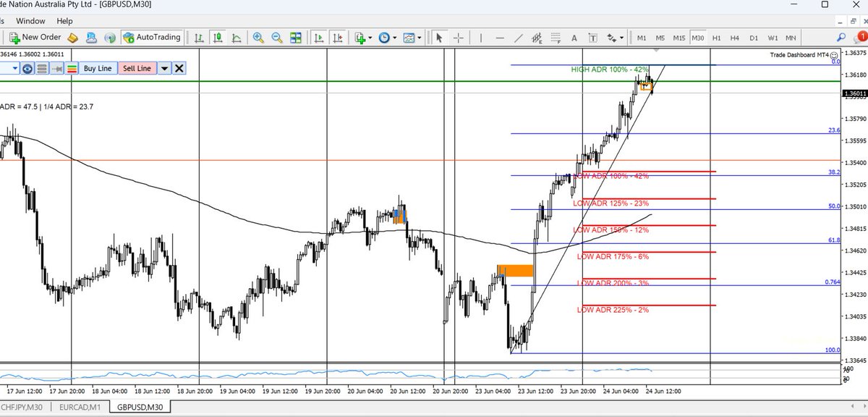Click the LOW ADR 125% - 23% label
868x417 pixels.
coord(610,203)
